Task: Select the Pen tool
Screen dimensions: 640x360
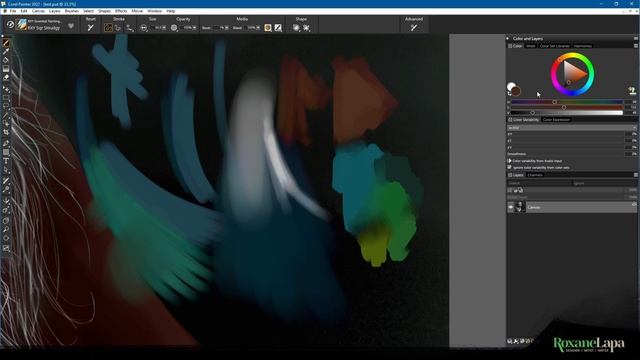Action: 6,143
